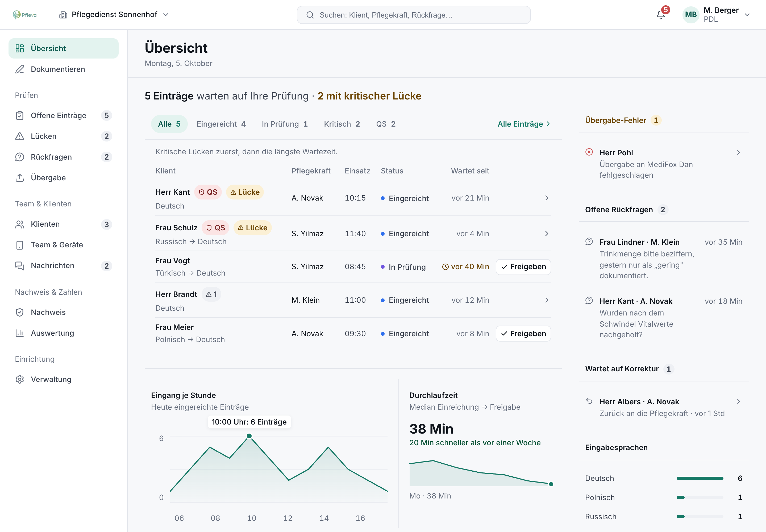
Task: Click the 10:00 Uhr peak point in chart
Action: pyautogui.click(x=249, y=436)
